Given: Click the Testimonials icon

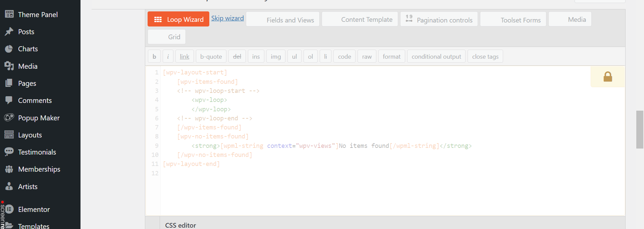Looking at the screenshot, I should click(9, 152).
